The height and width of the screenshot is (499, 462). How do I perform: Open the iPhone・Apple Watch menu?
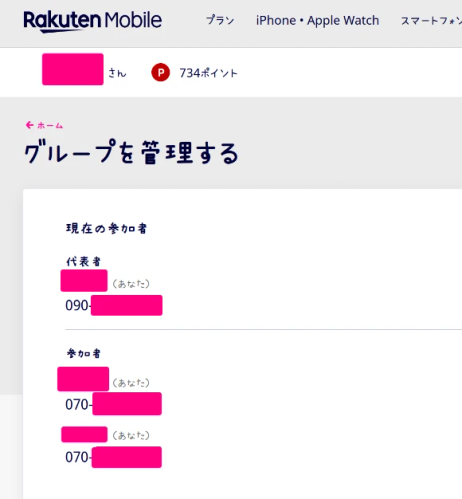(317, 21)
